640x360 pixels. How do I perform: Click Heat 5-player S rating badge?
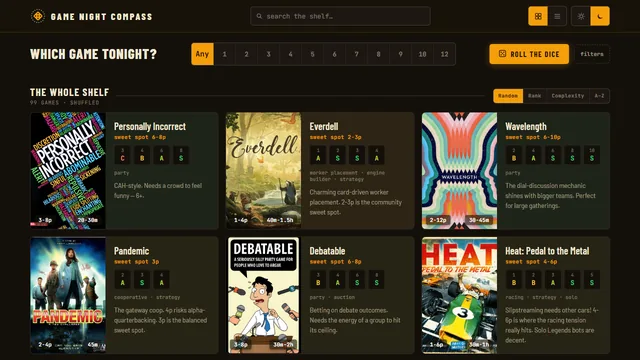pos(592,279)
